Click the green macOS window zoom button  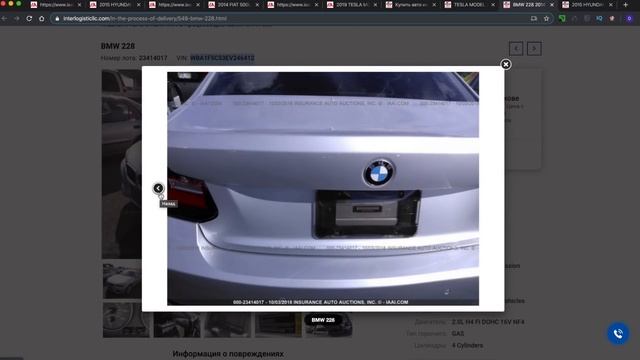[x=18, y=3]
